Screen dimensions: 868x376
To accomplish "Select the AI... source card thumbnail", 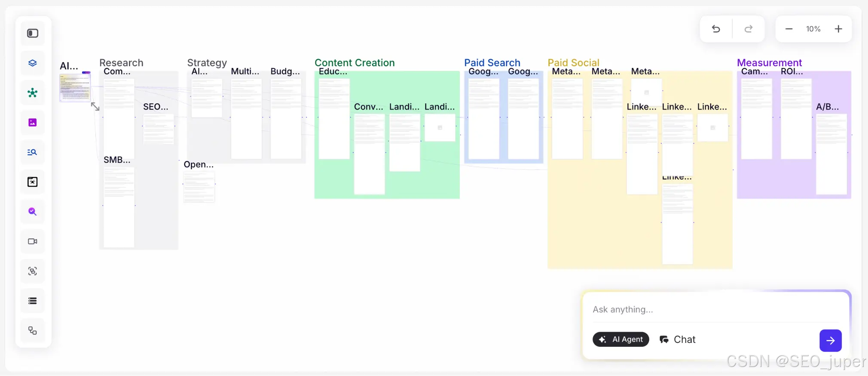I will click(75, 87).
